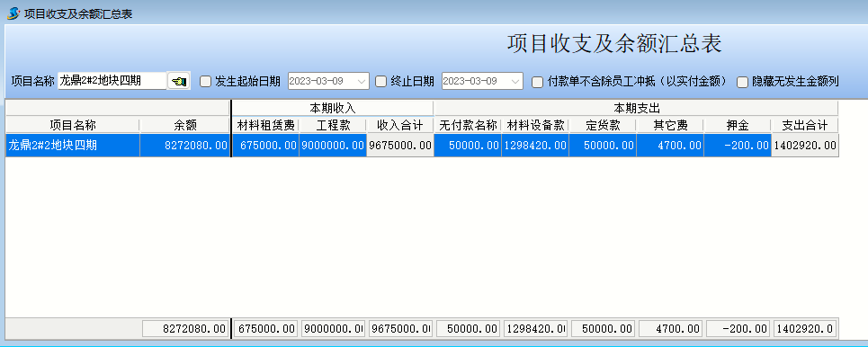Click the 收入合计 column header

[400, 126]
